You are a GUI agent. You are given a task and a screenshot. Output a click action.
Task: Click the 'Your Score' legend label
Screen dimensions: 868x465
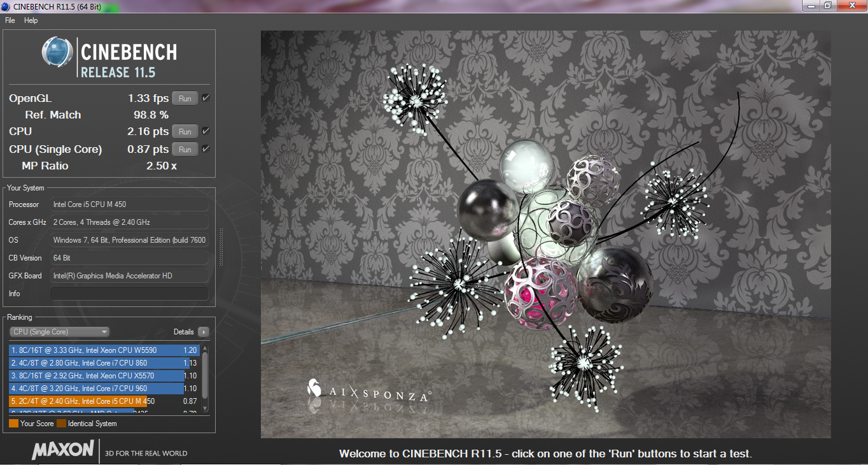(x=37, y=424)
